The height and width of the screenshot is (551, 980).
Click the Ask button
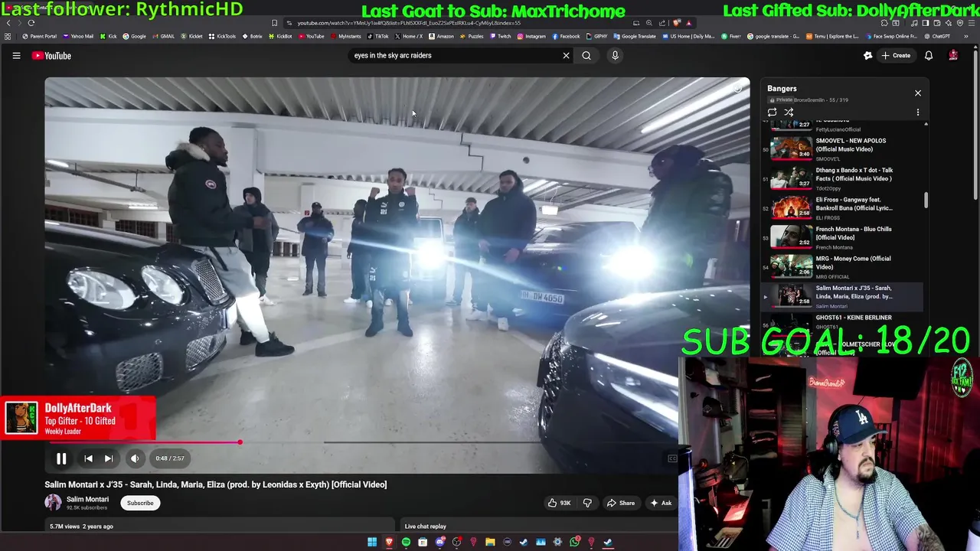coord(661,503)
